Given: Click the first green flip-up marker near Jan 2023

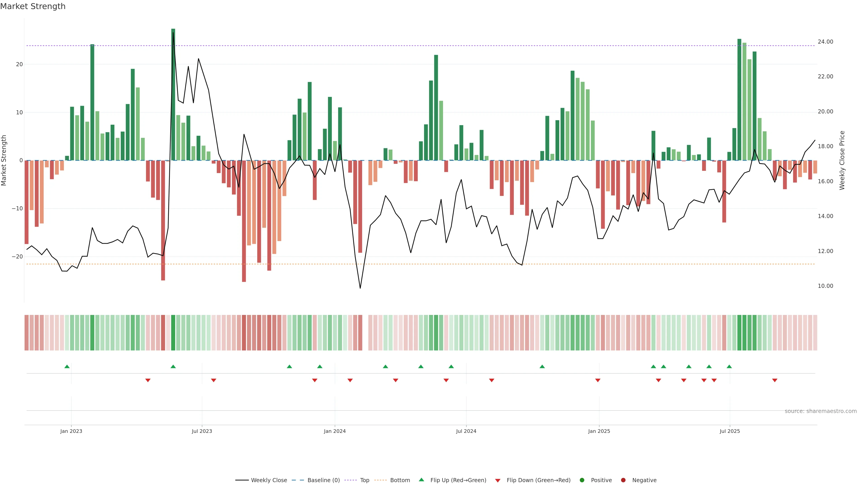Looking at the screenshot, I should 67,366.
